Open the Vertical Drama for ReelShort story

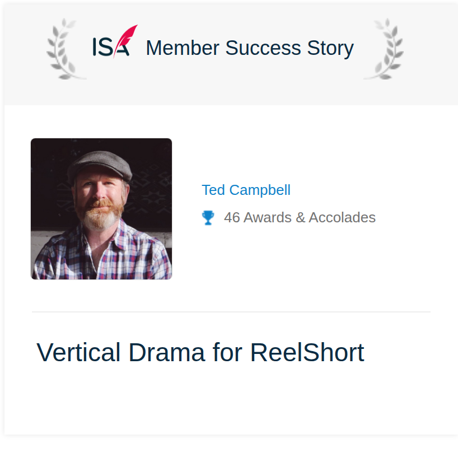click(200, 352)
